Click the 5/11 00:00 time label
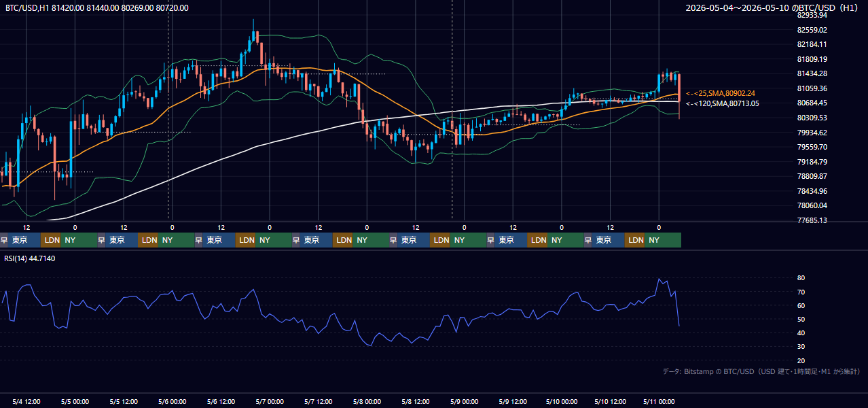This screenshot has height=408, width=868. click(x=659, y=402)
